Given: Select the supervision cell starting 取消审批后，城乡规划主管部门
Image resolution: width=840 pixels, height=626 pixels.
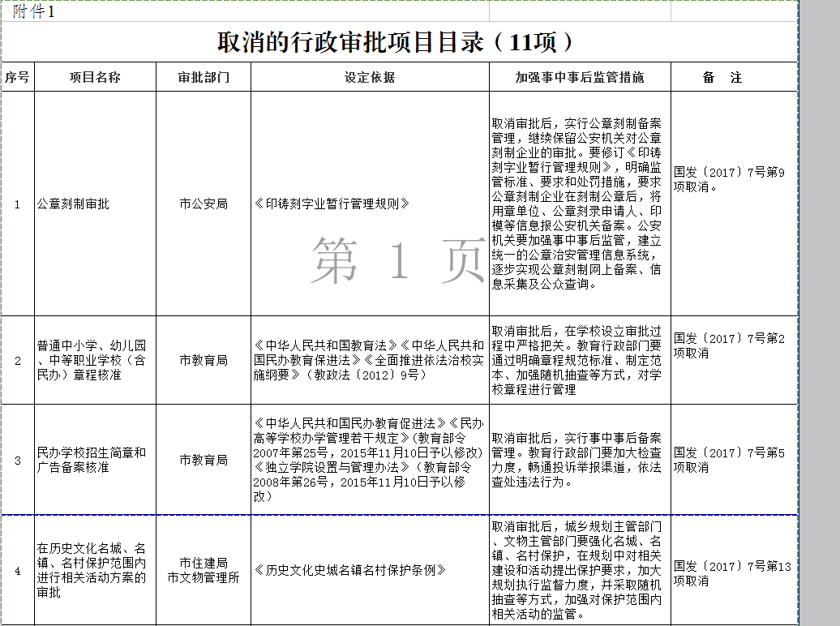Looking at the screenshot, I should click(580, 570).
